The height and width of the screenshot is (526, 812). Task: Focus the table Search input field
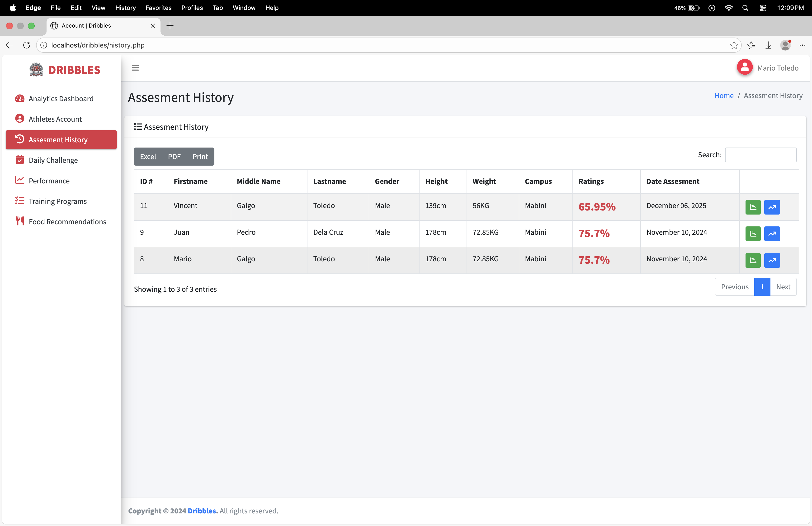click(x=760, y=155)
